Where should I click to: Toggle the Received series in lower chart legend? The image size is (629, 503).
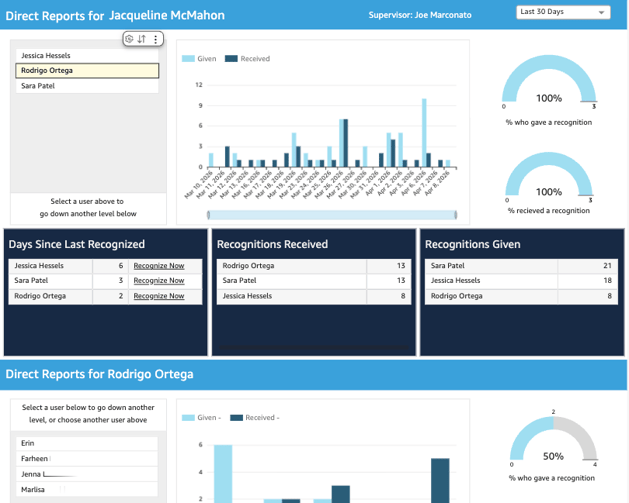point(254,418)
